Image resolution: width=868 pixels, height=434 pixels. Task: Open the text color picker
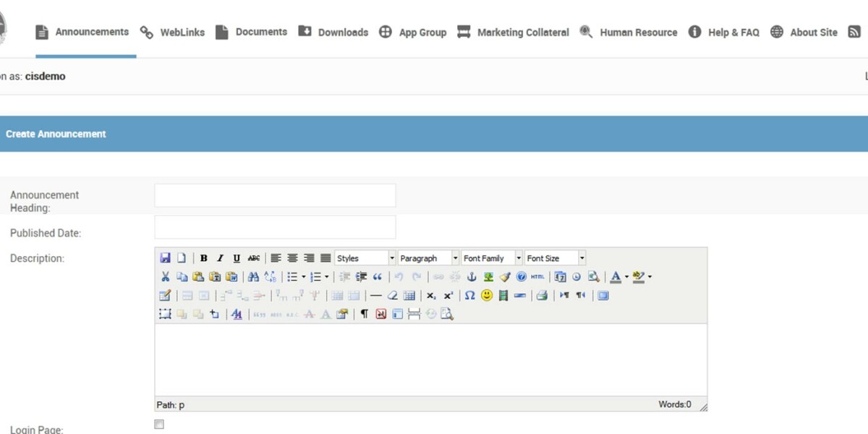click(615, 276)
